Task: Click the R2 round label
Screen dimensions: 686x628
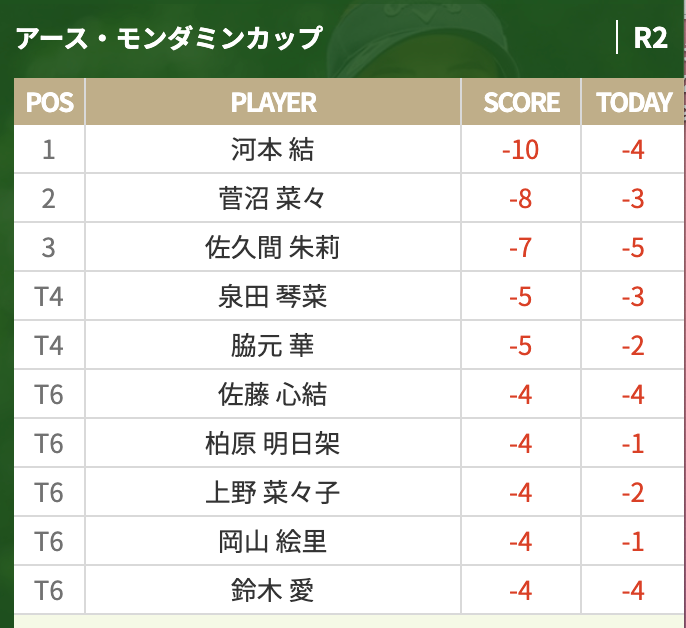Action: coord(650,38)
